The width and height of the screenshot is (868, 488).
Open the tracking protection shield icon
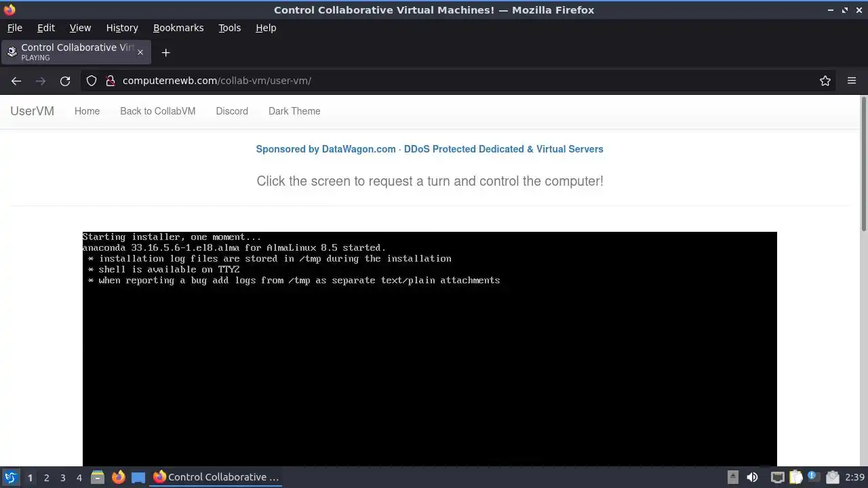(92, 81)
